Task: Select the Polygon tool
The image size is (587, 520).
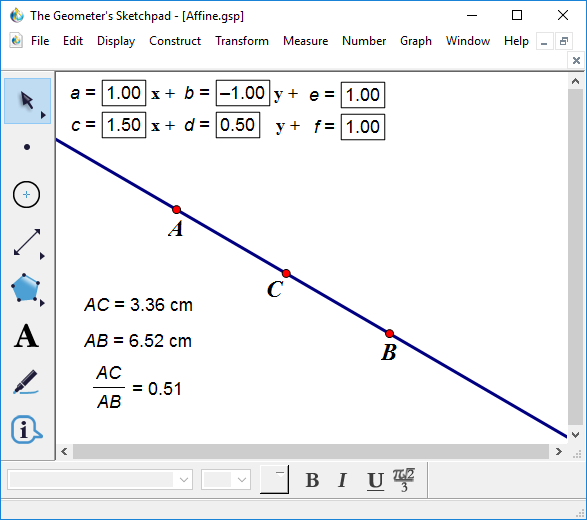Action: (x=25, y=288)
